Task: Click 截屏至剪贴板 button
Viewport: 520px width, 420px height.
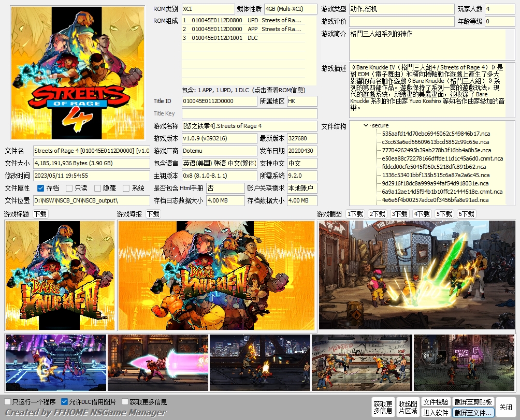Action: 473,402
